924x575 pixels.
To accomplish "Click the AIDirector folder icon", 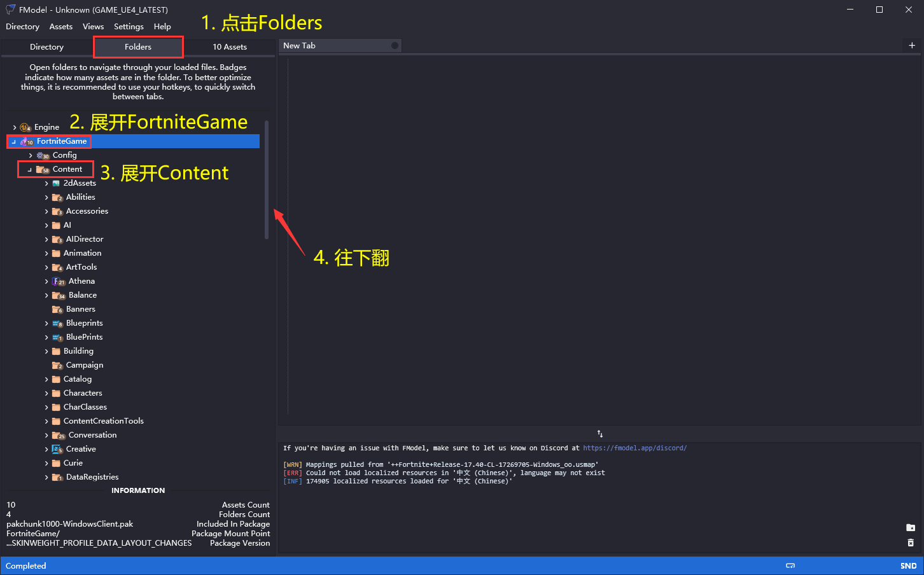I will click(x=57, y=239).
